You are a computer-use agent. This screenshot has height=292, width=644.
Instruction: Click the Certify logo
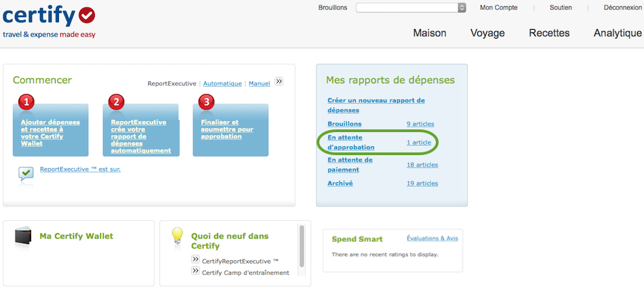pos(49,22)
